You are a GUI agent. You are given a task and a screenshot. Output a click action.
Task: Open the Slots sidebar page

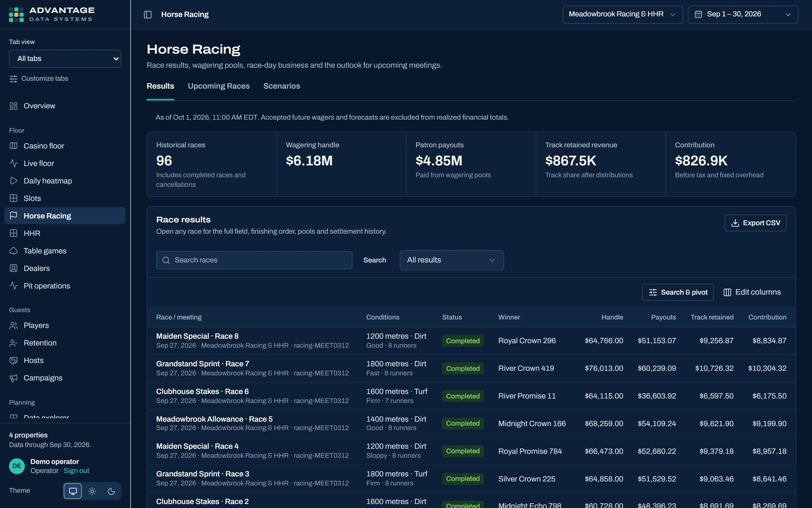point(65,198)
